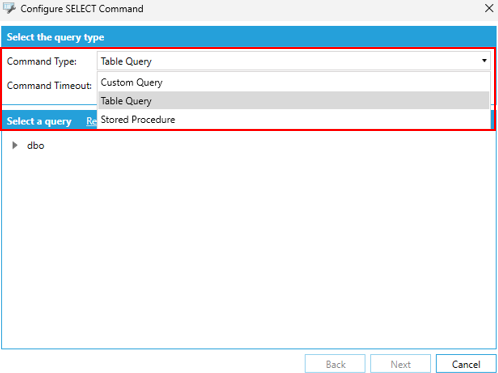Choose Stored Procedure from the list
The image size is (498, 373).
click(x=294, y=119)
